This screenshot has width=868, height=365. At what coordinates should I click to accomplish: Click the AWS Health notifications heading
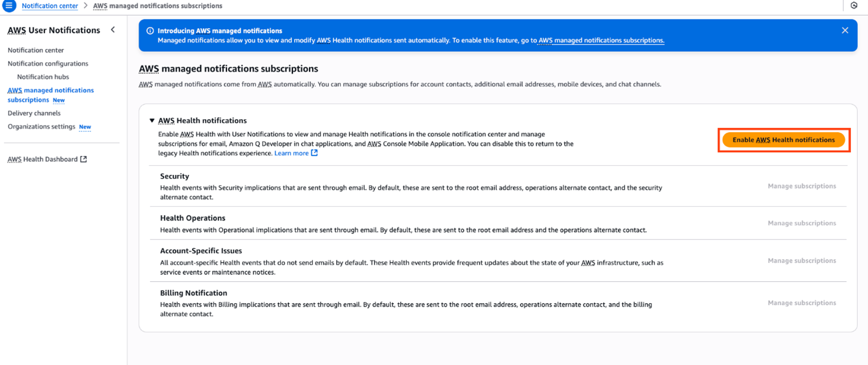pyautogui.click(x=202, y=120)
